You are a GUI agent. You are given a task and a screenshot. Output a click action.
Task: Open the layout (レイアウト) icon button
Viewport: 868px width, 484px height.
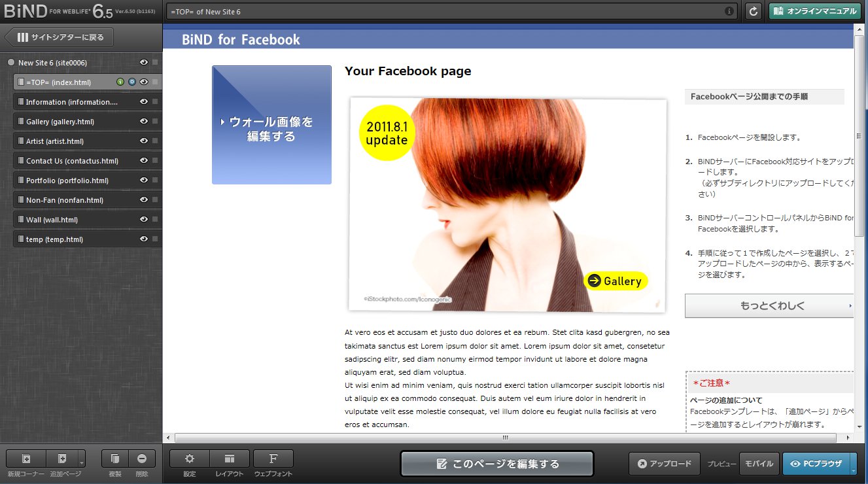(230, 458)
